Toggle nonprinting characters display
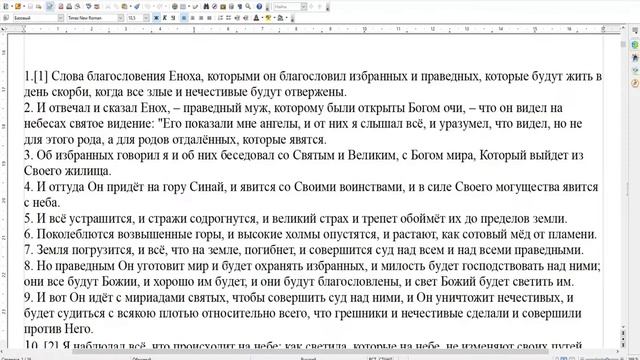 point(240,7)
